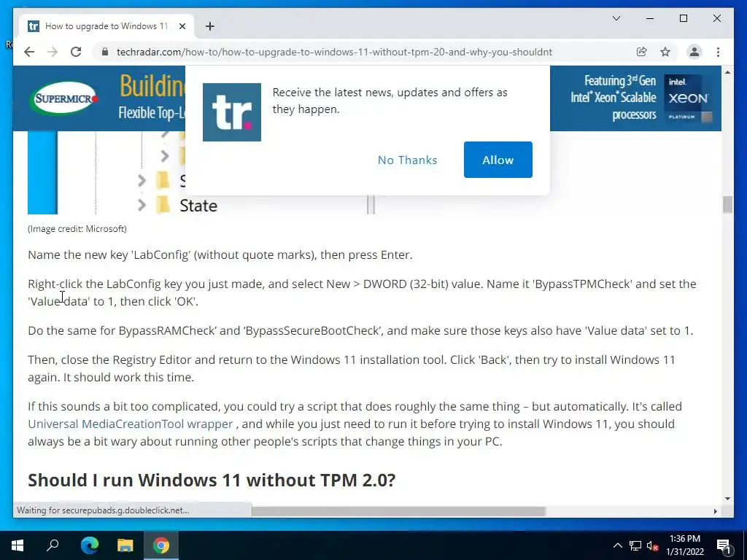Close the Chrome window

(x=717, y=18)
